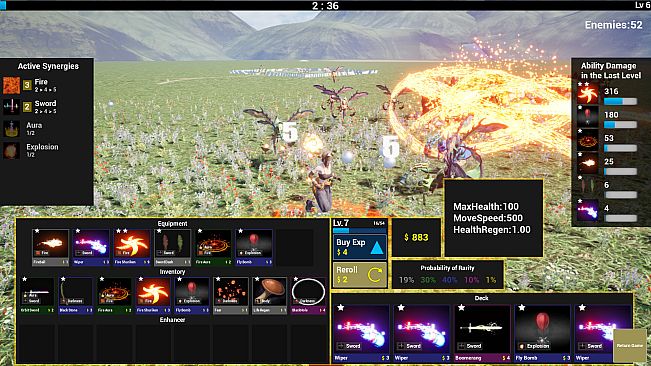651x366 pixels.
Task: Click the Active Synergies heading
Action: 48,66
